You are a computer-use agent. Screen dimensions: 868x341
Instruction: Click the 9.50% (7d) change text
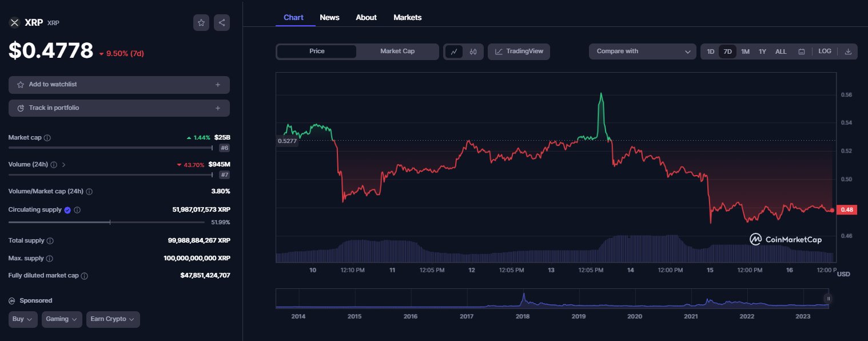[121, 54]
